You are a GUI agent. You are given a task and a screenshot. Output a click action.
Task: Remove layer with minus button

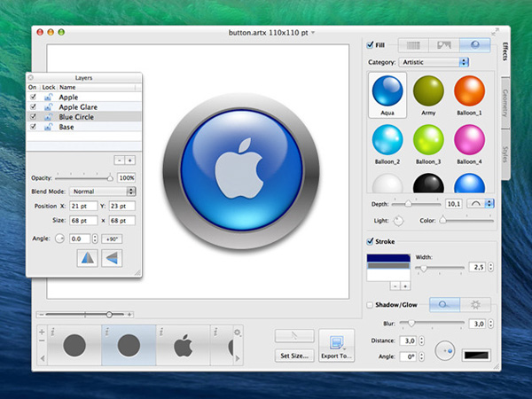click(119, 160)
